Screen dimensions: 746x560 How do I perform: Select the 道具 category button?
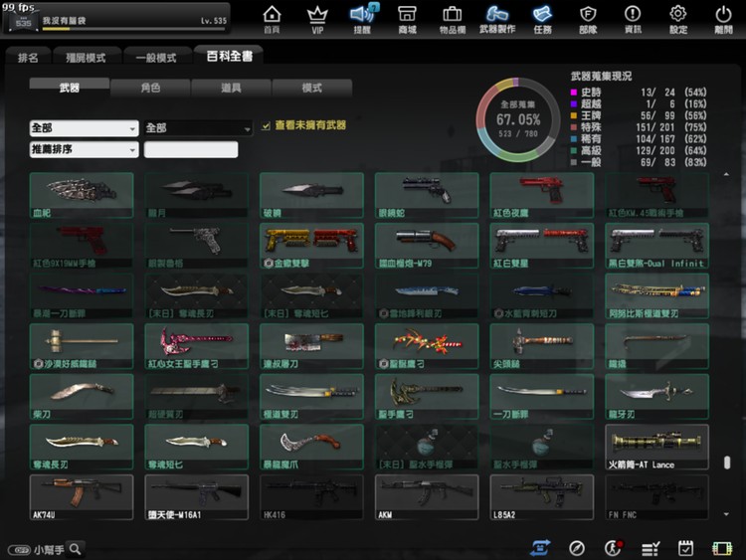pos(231,88)
